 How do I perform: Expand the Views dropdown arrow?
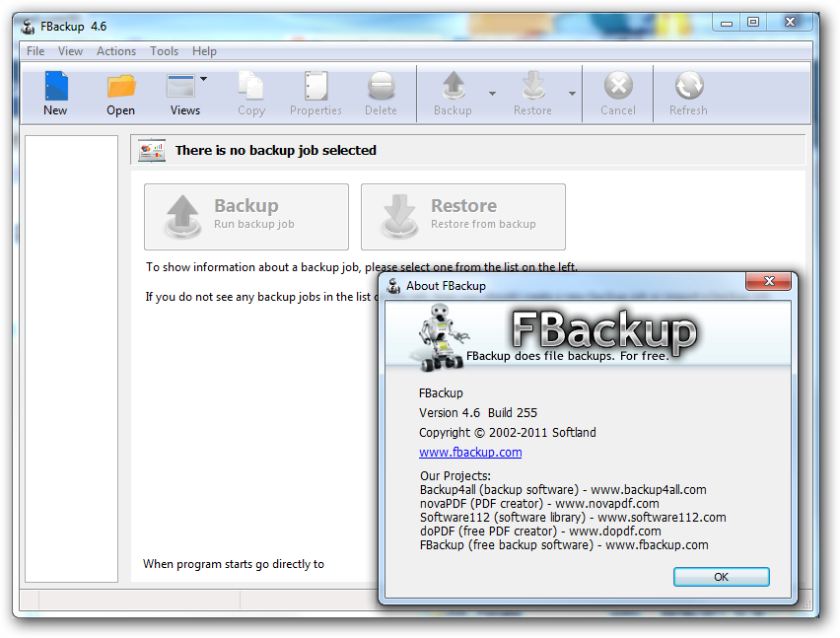pyautogui.click(x=203, y=79)
